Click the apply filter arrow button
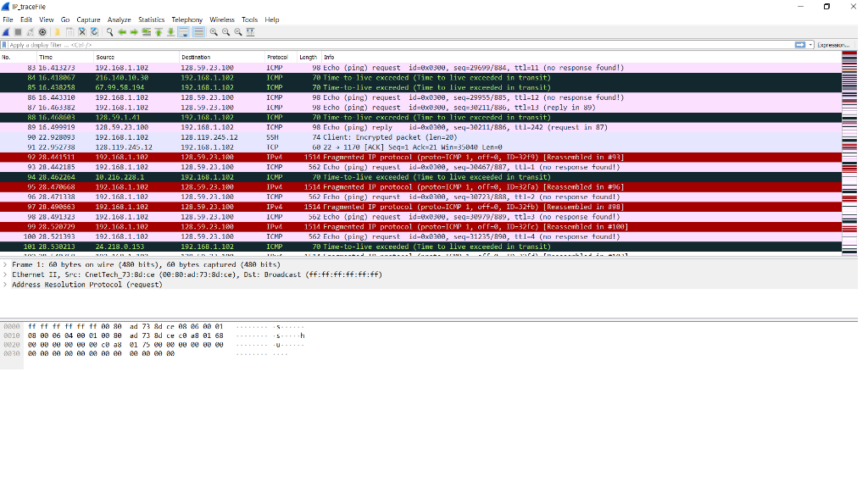 coord(799,44)
